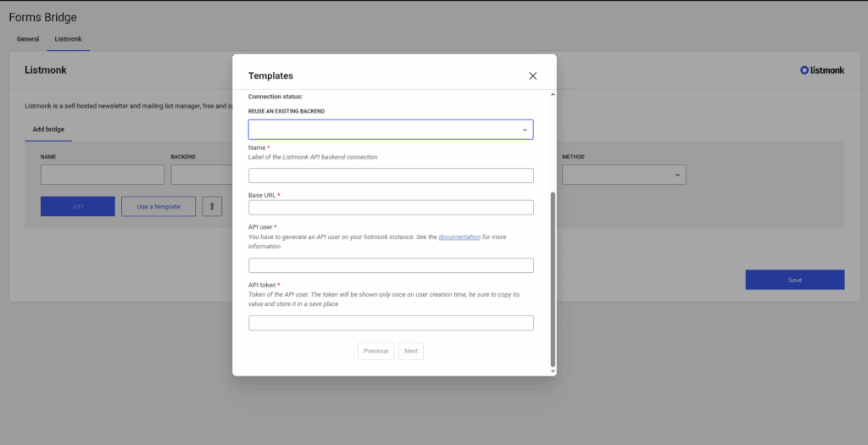The height and width of the screenshot is (445, 868).
Task: Click the METHOD dropdown chevron arrow
Action: (677, 175)
